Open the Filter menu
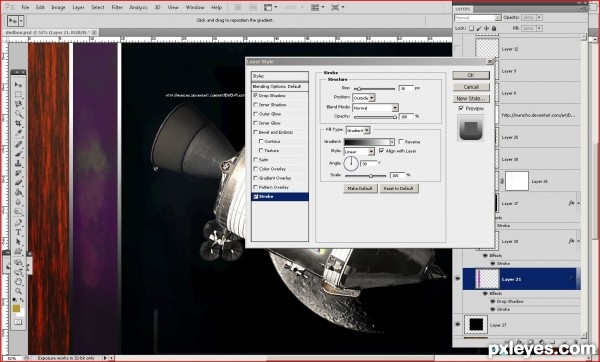This screenshot has width=600, height=362. [x=117, y=7]
